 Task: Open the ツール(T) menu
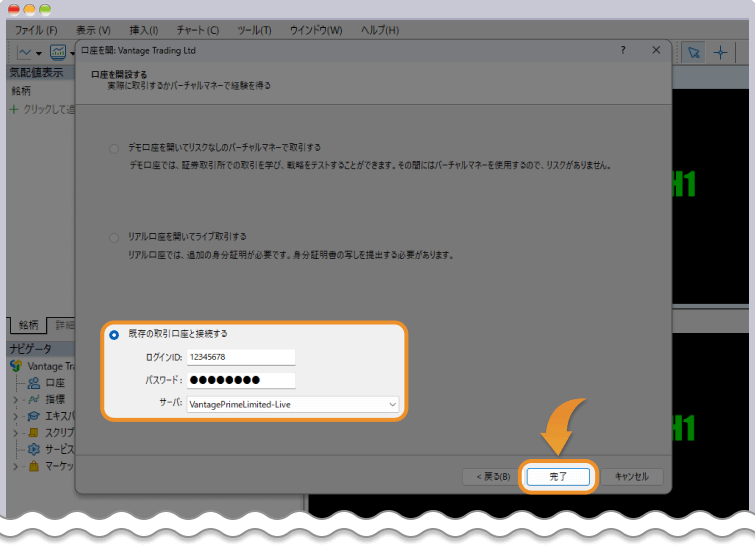[254, 30]
